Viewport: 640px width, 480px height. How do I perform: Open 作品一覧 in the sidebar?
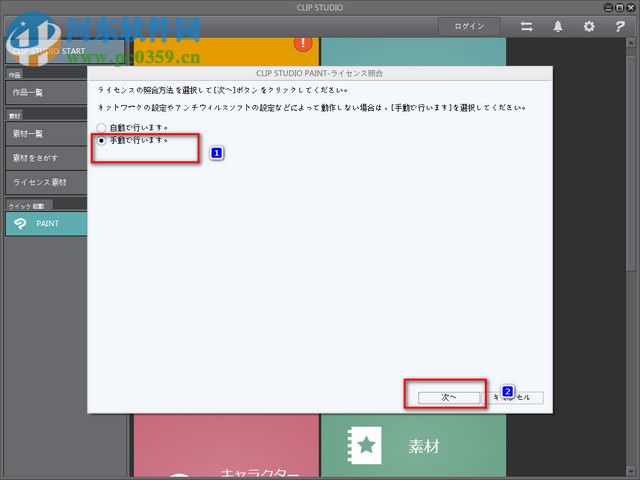47,92
